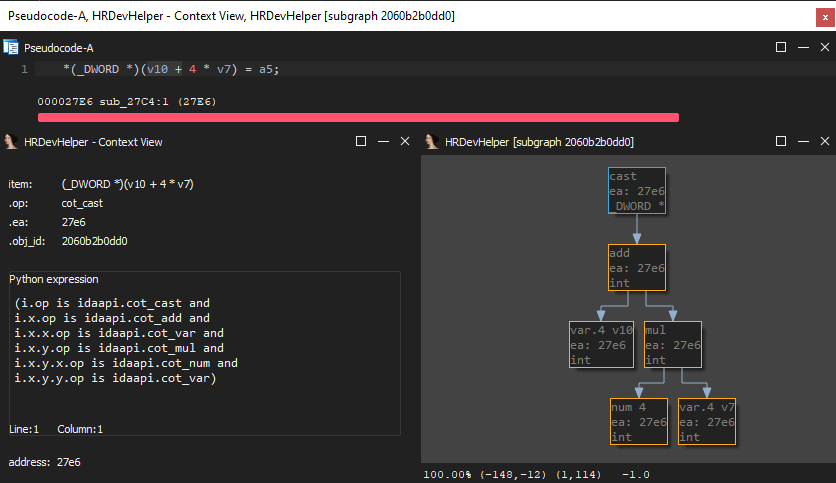This screenshot has height=483, width=836.
Task: Close the HRDevHelper subgraph panel
Action: click(x=824, y=142)
